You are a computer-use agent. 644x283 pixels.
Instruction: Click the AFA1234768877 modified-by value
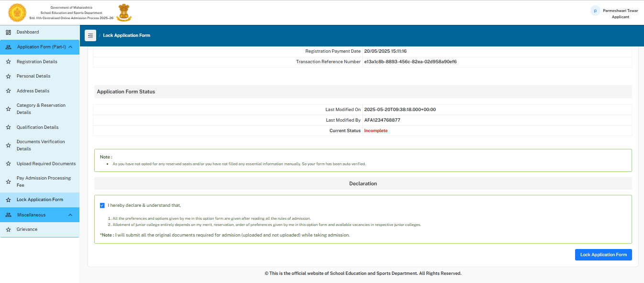point(382,120)
